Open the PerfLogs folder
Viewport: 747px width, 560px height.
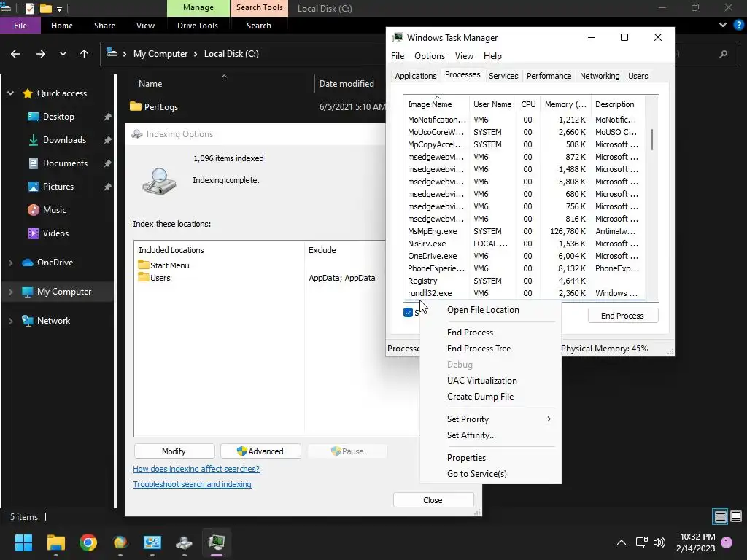[x=161, y=107]
